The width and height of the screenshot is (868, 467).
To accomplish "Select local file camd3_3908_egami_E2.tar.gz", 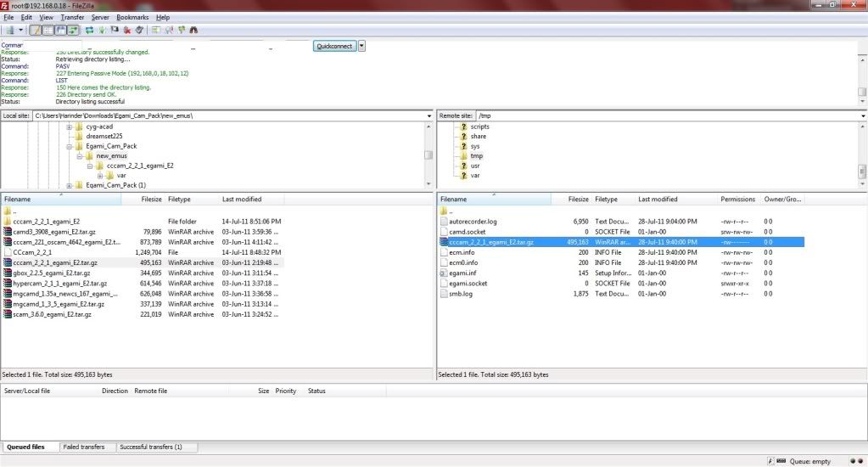I will click(54, 232).
